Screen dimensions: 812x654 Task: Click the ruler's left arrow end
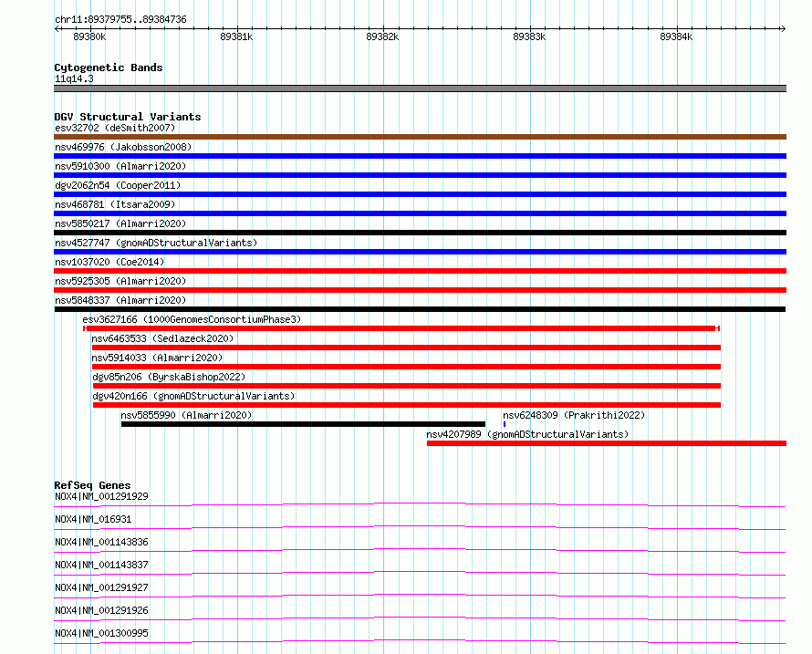[x=57, y=29]
